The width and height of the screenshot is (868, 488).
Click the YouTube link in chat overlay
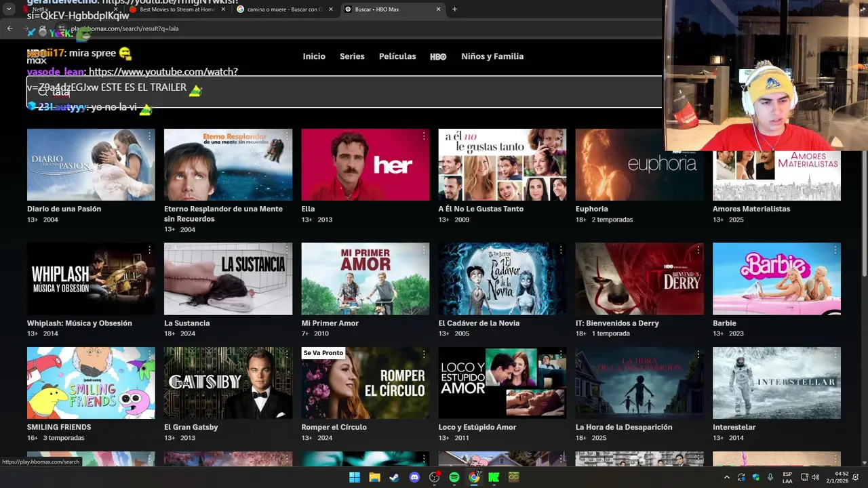click(163, 72)
